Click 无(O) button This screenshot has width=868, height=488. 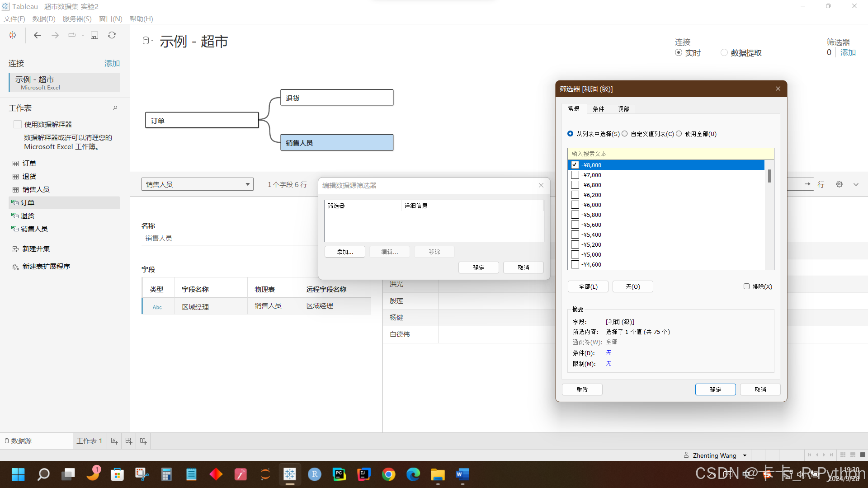[633, 286]
